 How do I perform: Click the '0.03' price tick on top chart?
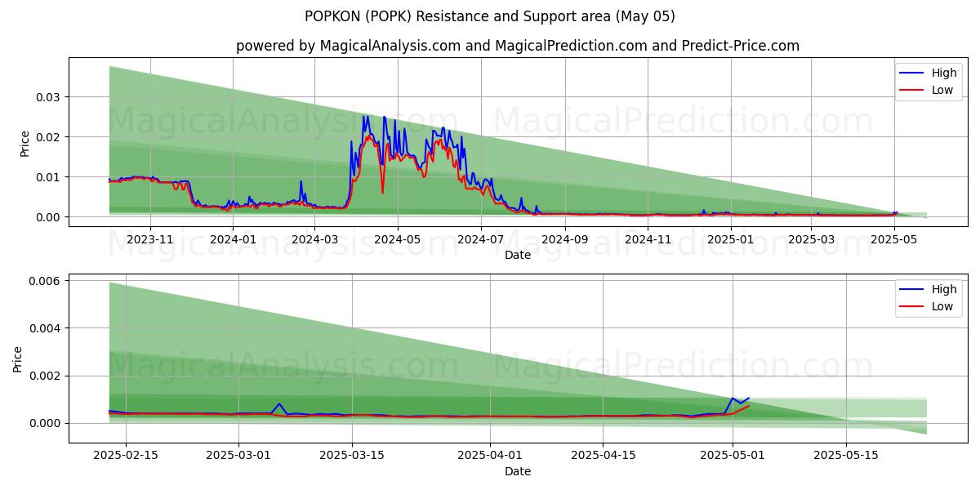50,96
